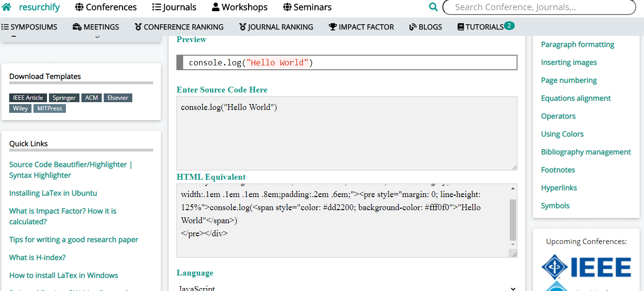Click the Seminars globe icon
Image resolution: width=644 pixels, height=291 pixels.
[x=287, y=7]
